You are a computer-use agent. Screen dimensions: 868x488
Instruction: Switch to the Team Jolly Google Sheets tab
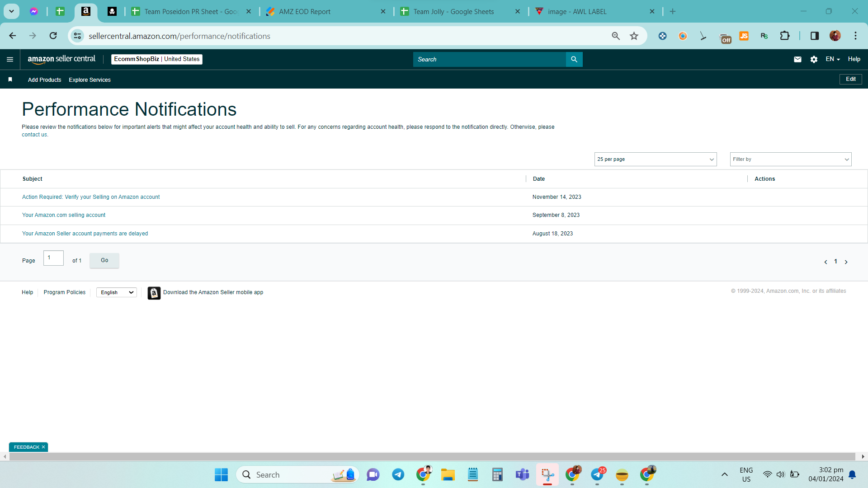tap(460, 12)
